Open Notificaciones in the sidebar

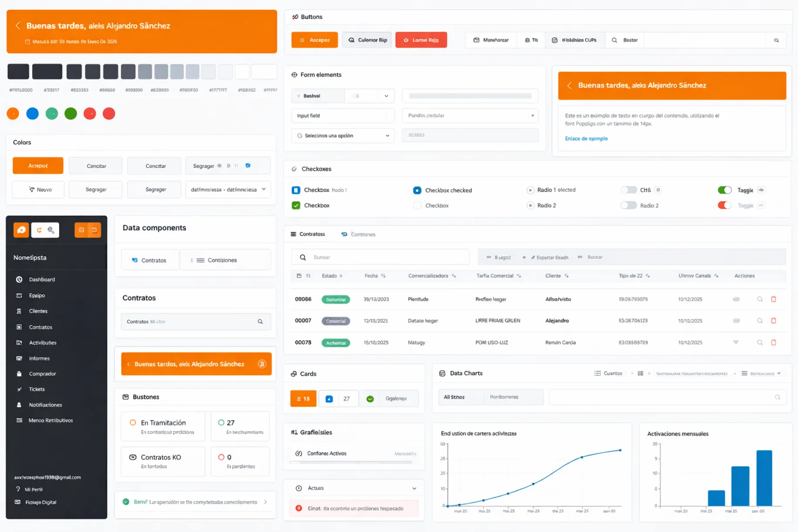(45, 405)
